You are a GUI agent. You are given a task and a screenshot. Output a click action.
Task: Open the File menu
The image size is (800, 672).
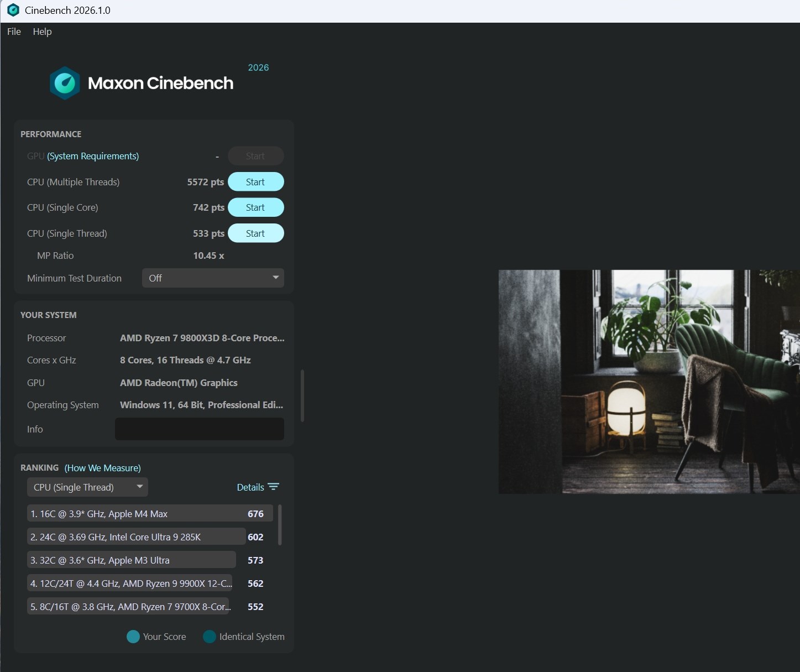14,32
